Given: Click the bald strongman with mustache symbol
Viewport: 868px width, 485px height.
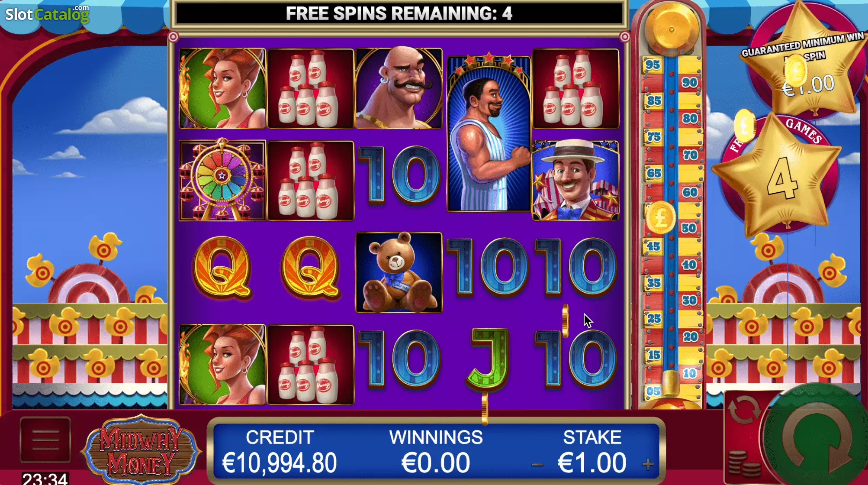Looking at the screenshot, I should tap(399, 88).
